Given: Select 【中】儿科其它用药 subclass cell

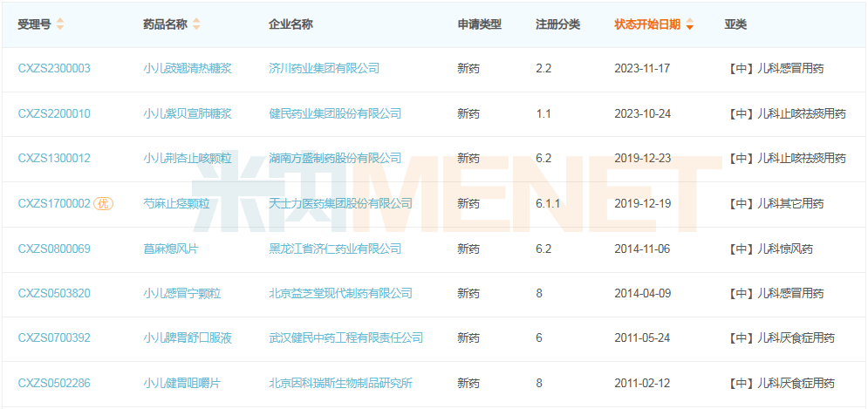Looking at the screenshot, I should pos(775,204).
